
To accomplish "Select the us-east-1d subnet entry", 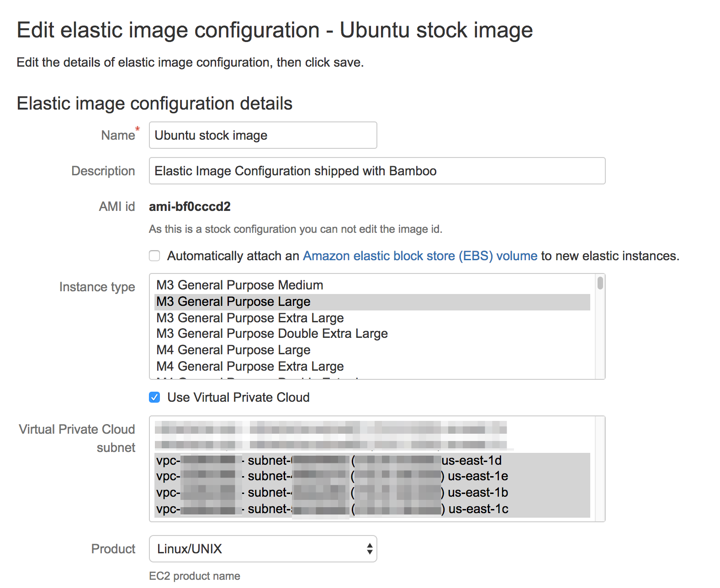I will pyautogui.click(x=329, y=460).
